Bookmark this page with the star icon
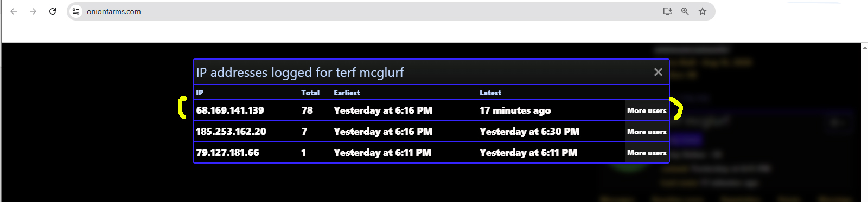Screen dimensions: 868x202 pyautogui.click(x=703, y=11)
